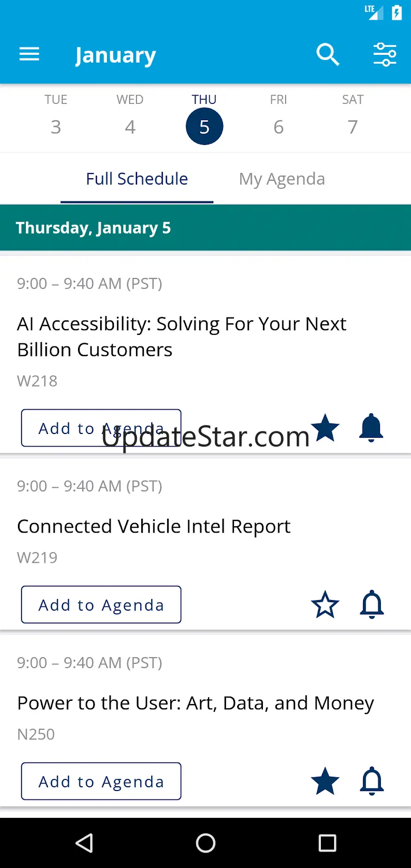Open the schedule filter settings icon
The width and height of the screenshot is (411, 868).
pos(385,54)
